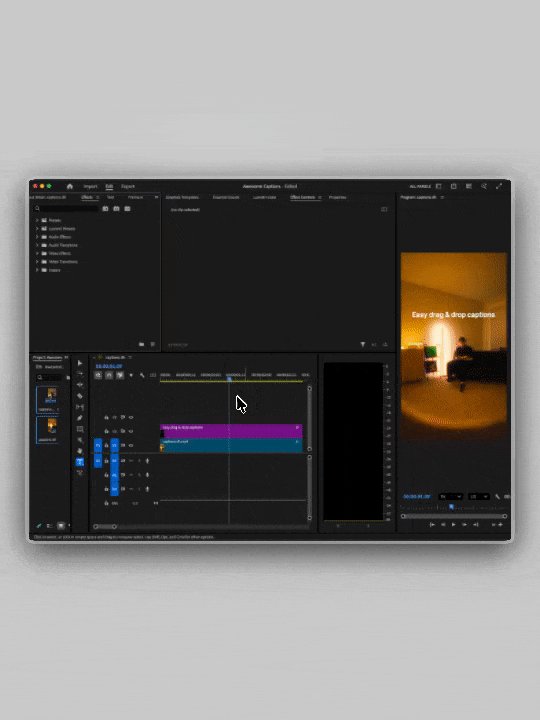Toggle V1 track output eye

click(x=131, y=445)
